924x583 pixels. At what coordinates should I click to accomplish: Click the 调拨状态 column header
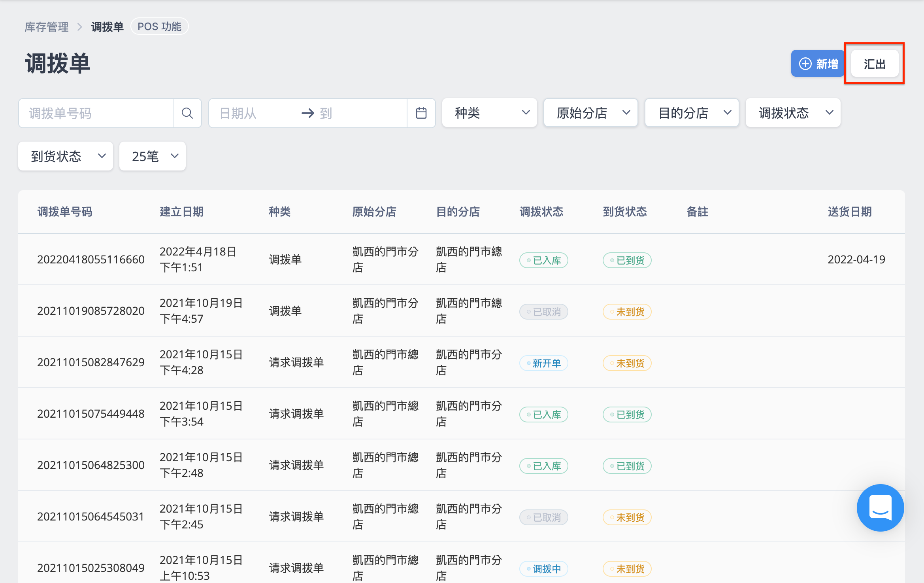click(541, 212)
